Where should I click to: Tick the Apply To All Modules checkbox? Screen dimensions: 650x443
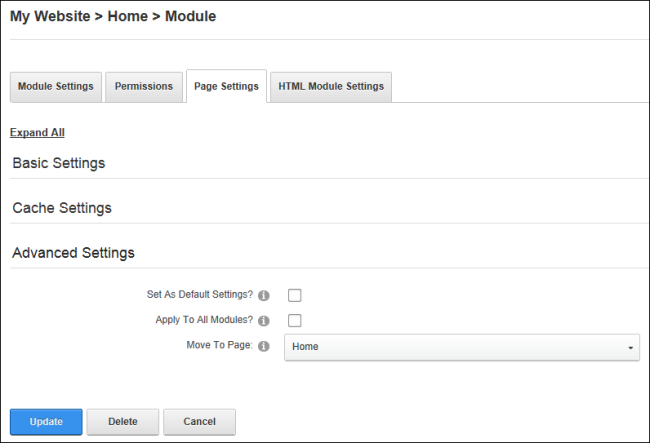coord(295,320)
